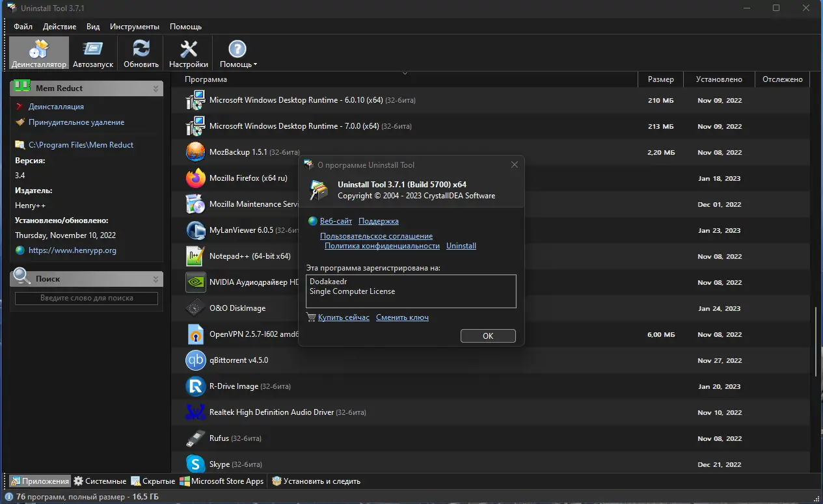The image size is (823, 504).
Task: Click the search word input field
Action: [x=87, y=298]
